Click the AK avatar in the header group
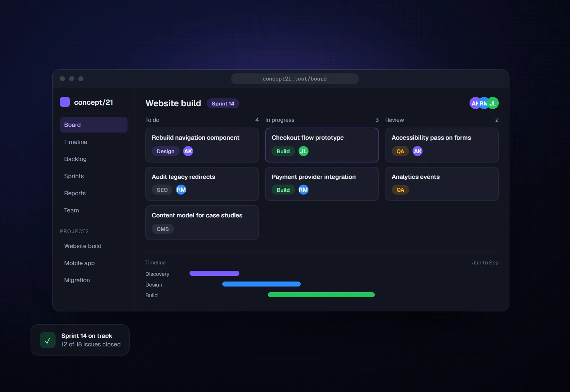Viewport: 570px width, 392px height. coord(475,103)
